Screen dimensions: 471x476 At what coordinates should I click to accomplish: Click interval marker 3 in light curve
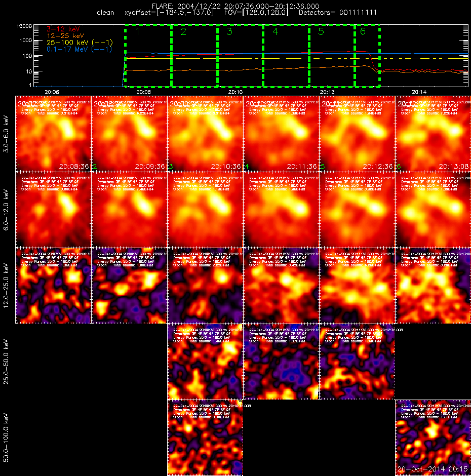229,31
